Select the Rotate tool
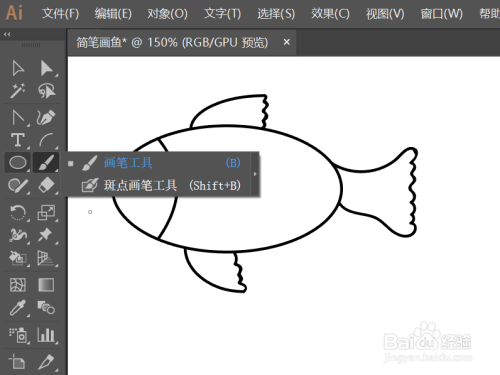Screen dimensions: 500x375 point(18,212)
